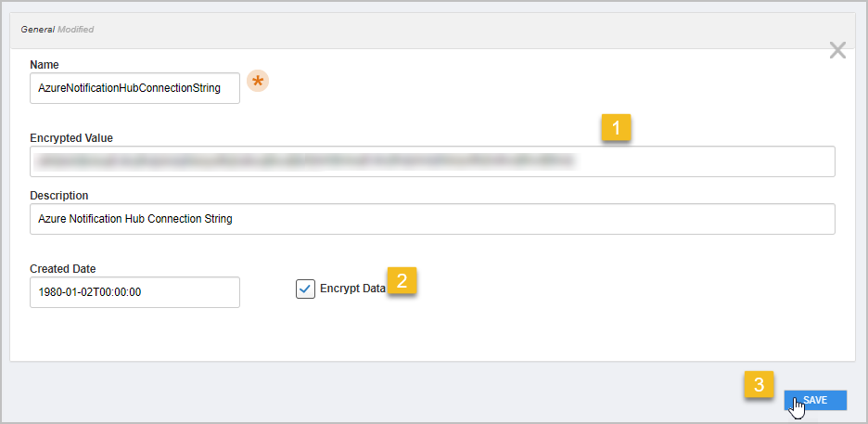The width and height of the screenshot is (868, 424).
Task: Close the dialog with the X icon
Action: [x=837, y=51]
